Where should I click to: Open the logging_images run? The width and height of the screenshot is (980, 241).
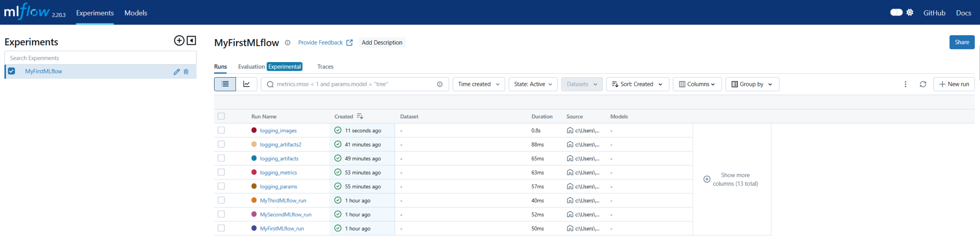[278, 130]
